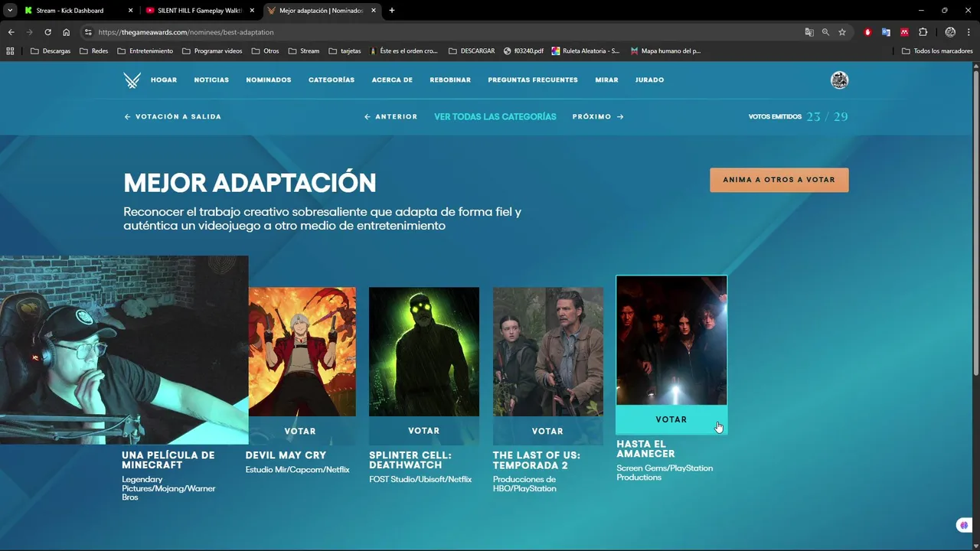Open the red MEGA-style extension icon
Viewport: 980px width, 551px height.
[904, 32]
